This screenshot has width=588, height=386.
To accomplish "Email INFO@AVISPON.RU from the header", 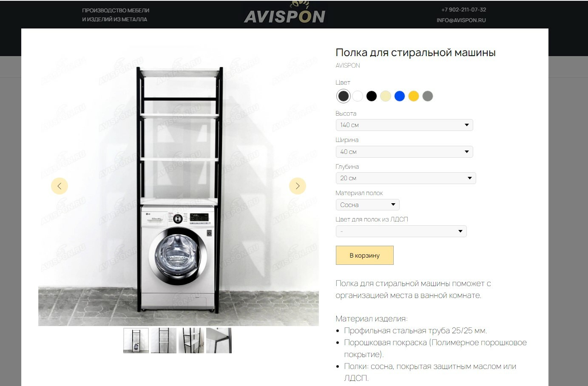I will click(461, 20).
